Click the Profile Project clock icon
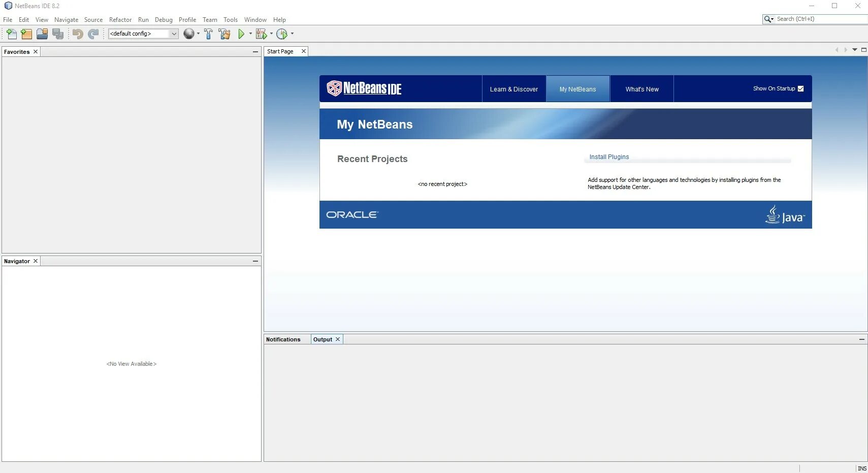This screenshot has width=868, height=473. tap(282, 34)
